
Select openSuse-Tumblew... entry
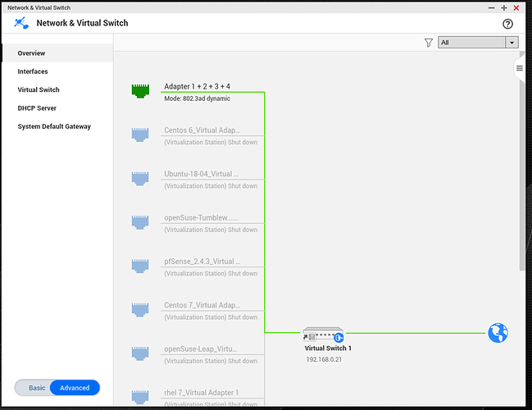tap(201, 218)
